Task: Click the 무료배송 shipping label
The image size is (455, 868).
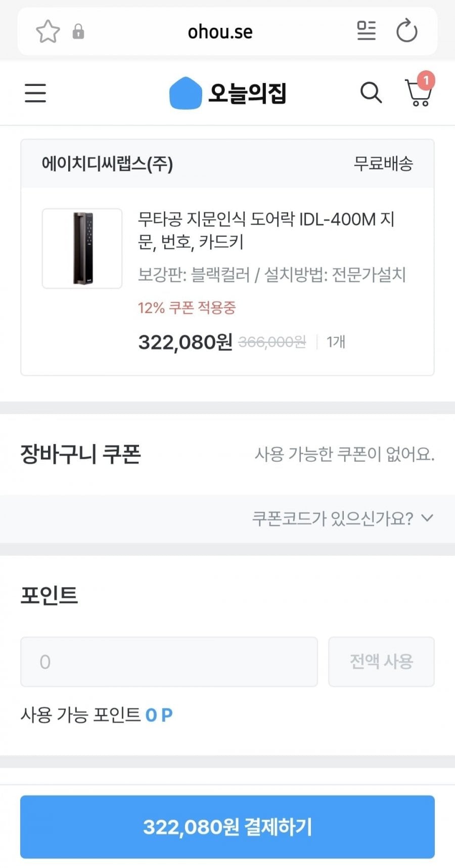Action: (x=383, y=164)
